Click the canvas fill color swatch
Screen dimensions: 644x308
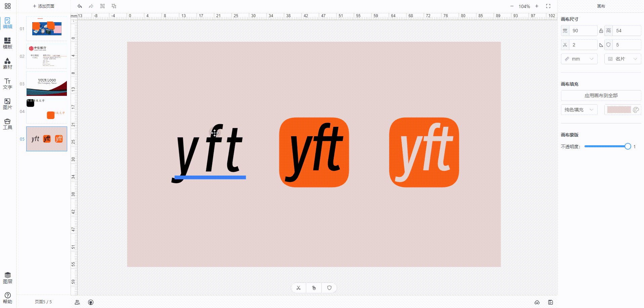point(619,110)
